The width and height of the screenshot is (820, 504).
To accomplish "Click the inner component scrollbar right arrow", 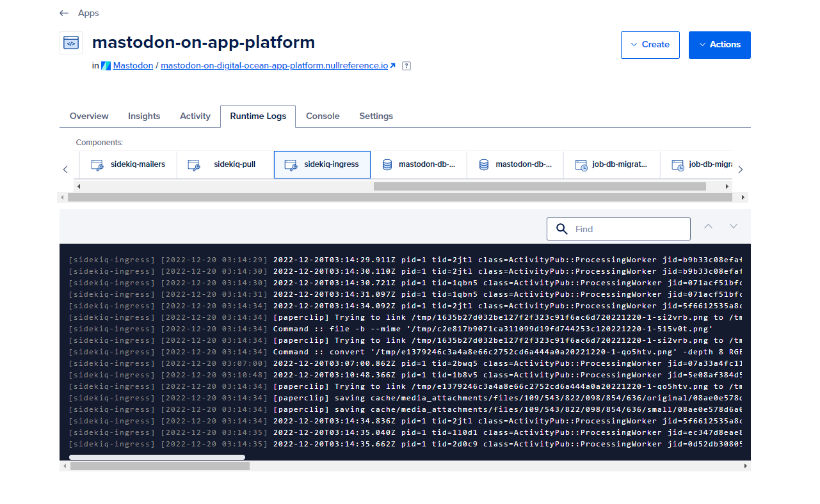I will click(x=727, y=187).
